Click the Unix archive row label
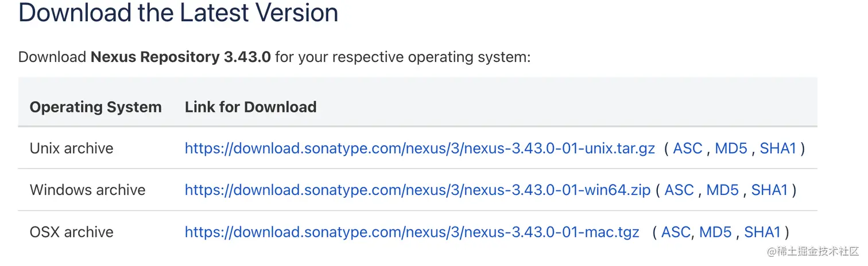 click(71, 148)
